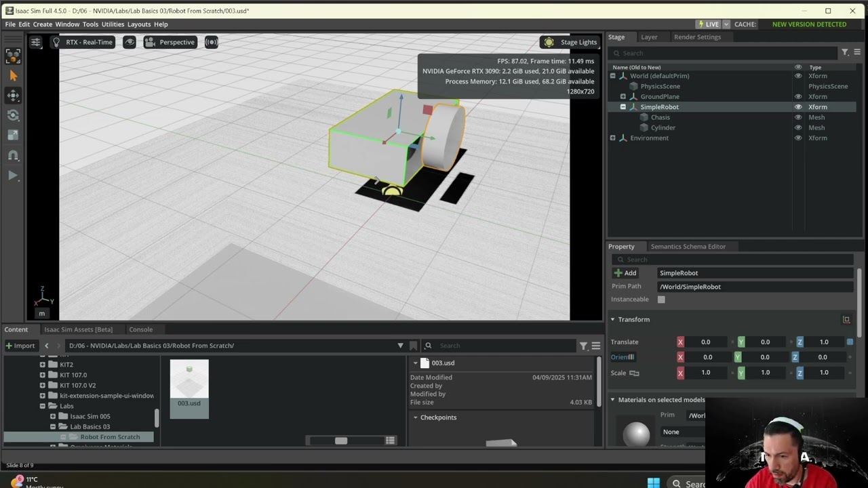868x488 pixels.
Task: Open the Semantics Schema Editor tab
Action: [688, 247]
